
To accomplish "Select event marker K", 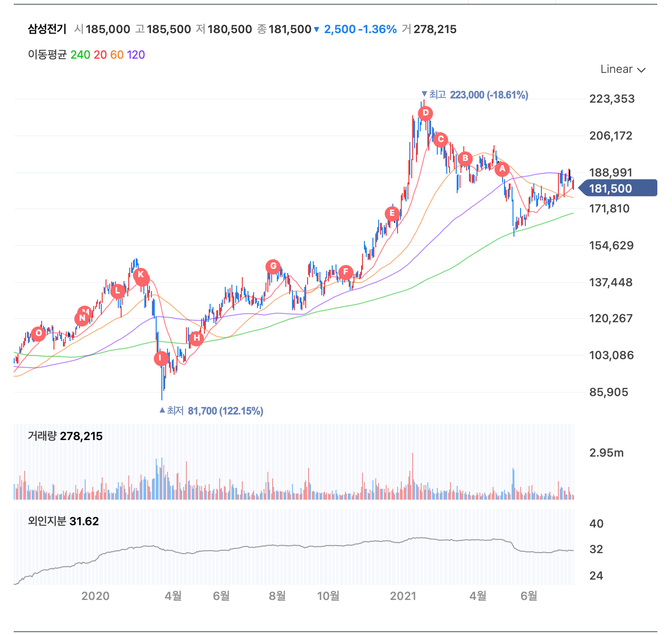I will click(x=141, y=275).
